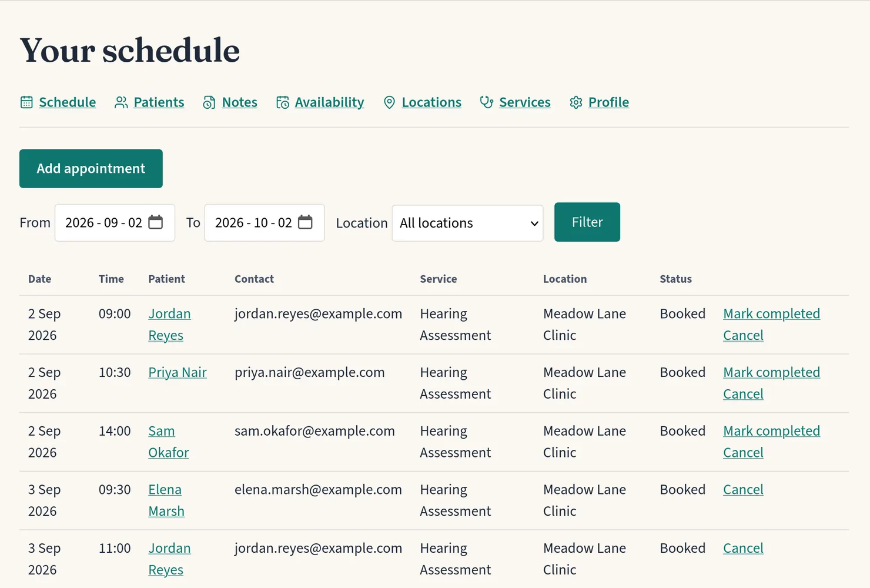Viewport: 870px width, 588px height.
Task: Click the Date column header
Action: tap(39, 279)
